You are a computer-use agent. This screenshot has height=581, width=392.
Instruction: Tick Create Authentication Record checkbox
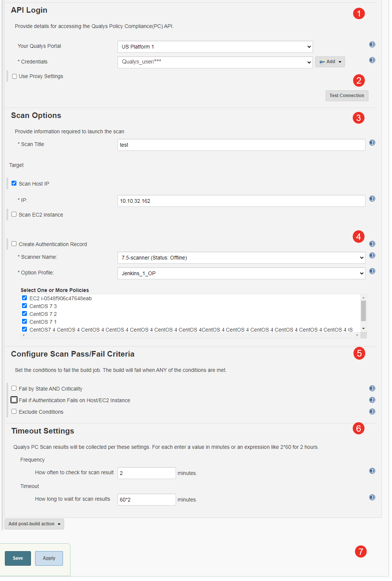coord(14,244)
